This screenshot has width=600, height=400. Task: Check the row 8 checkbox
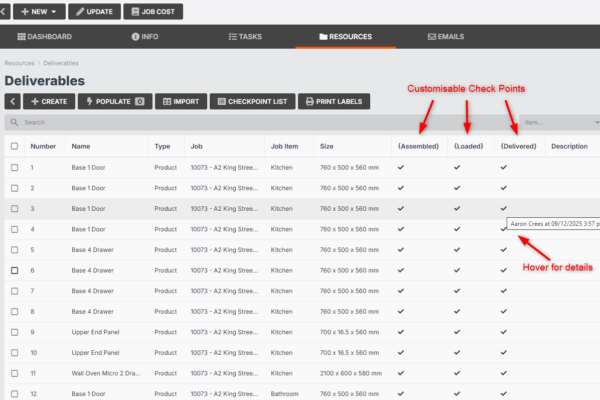coord(15,312)
